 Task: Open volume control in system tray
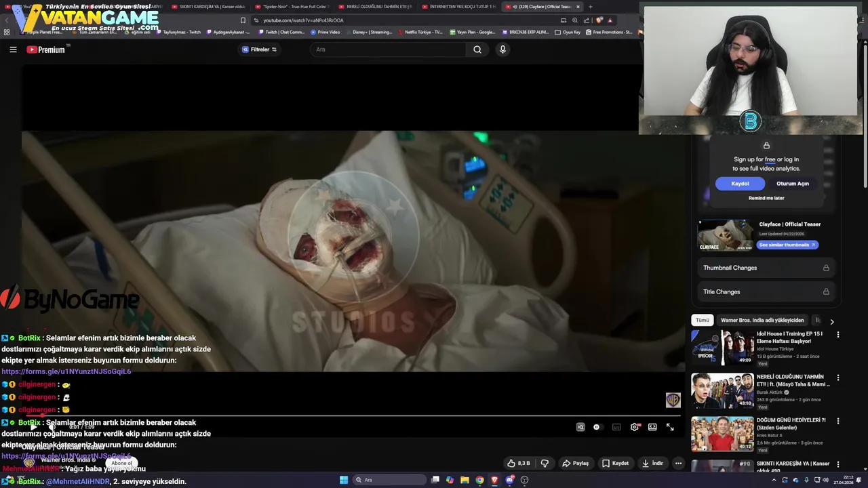click(825, 480)
